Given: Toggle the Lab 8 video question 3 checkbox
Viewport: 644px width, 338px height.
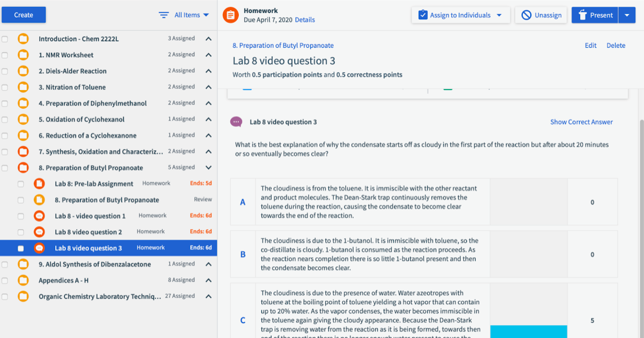Looking at the screenshot, I should [21, 248].
